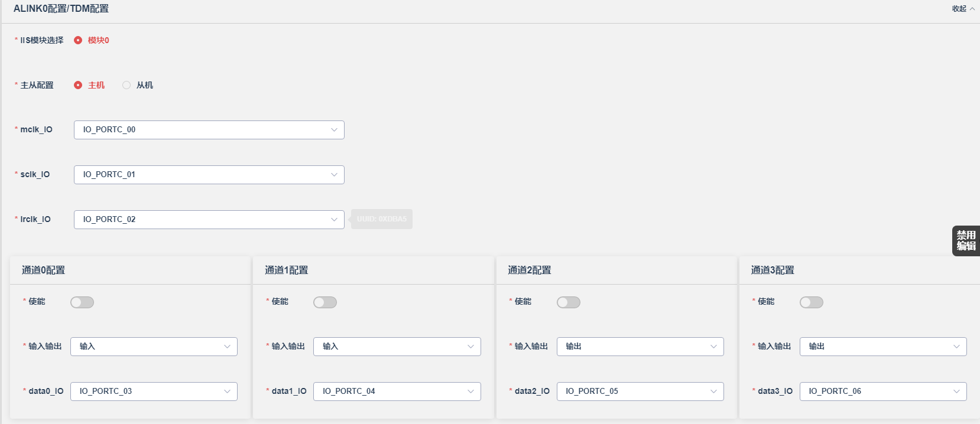Toggle 使能 switch in 通道0配置
This screenshot has height=424, width=980.
(x=82, y=302)
